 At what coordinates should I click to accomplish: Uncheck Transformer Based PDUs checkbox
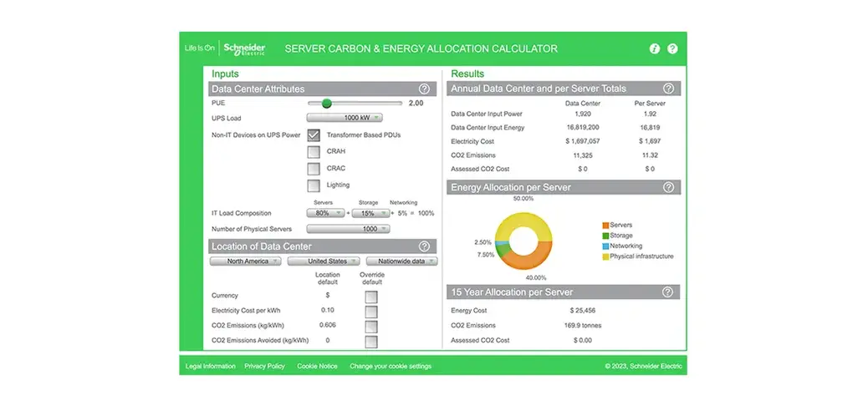pos(314,135)
